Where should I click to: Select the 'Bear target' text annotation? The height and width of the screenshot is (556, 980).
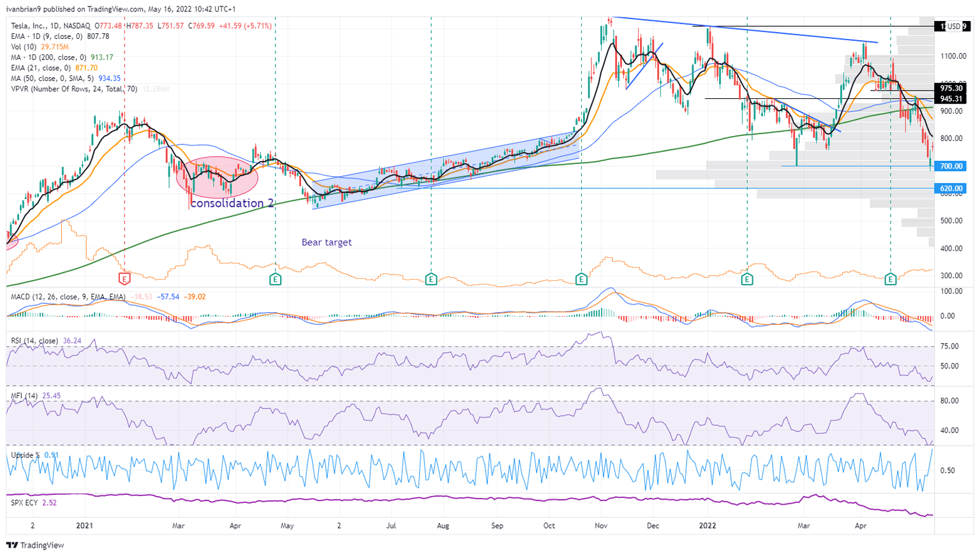pyautogui.click(x=327, y=243)
